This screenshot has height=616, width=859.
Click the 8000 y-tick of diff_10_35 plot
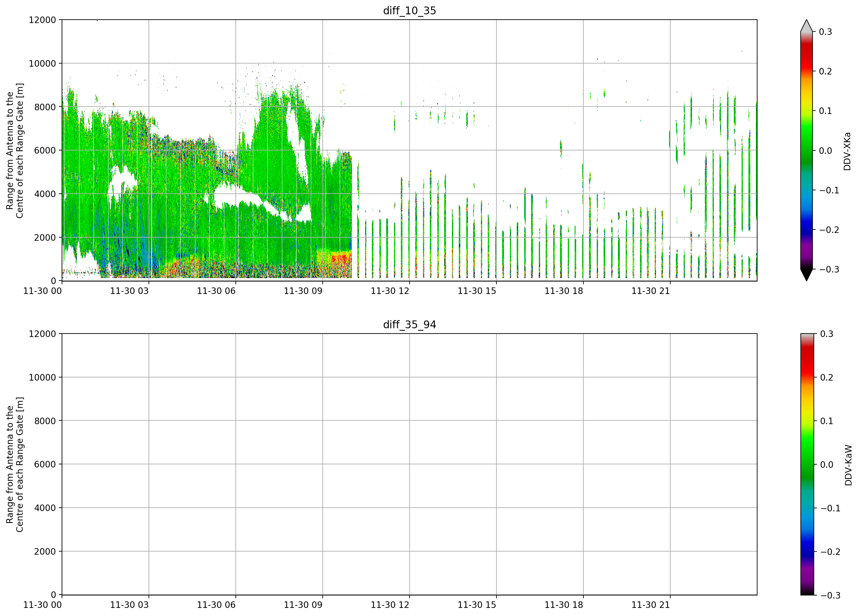pyautogui.click(x=45, y=107)
